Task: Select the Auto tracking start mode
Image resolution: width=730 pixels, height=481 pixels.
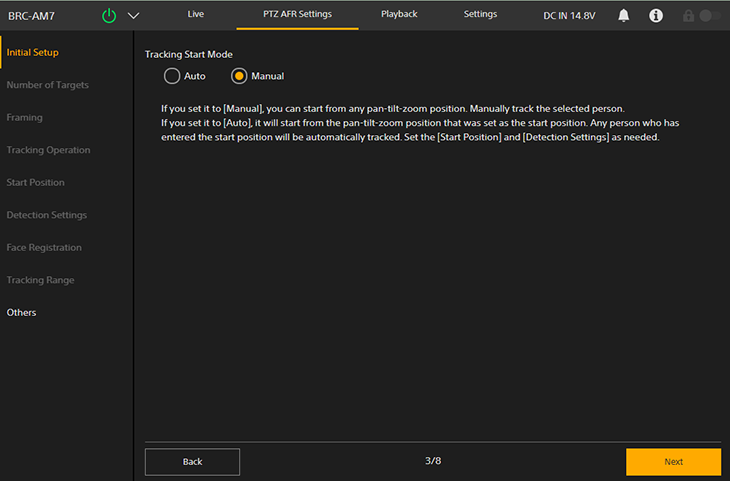Action: click(x=173, y=76)
